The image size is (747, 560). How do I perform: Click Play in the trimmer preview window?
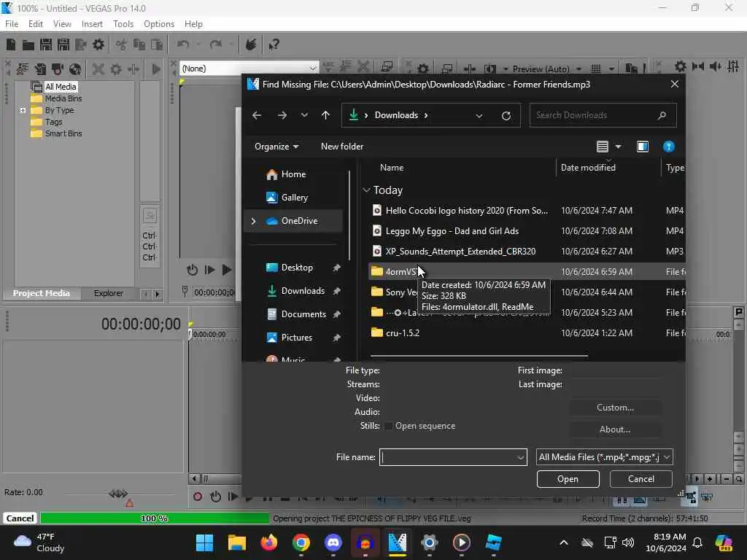coord(227,270)
